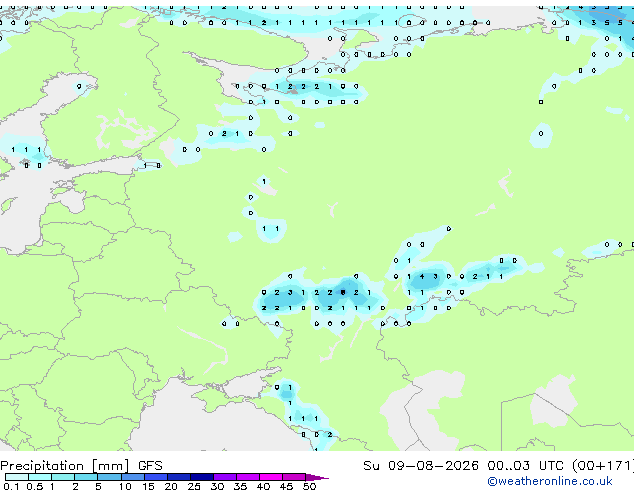This screenshot has height=490, width=634.
Task: Click legend scale value '20'
Action: pos(171,486)
